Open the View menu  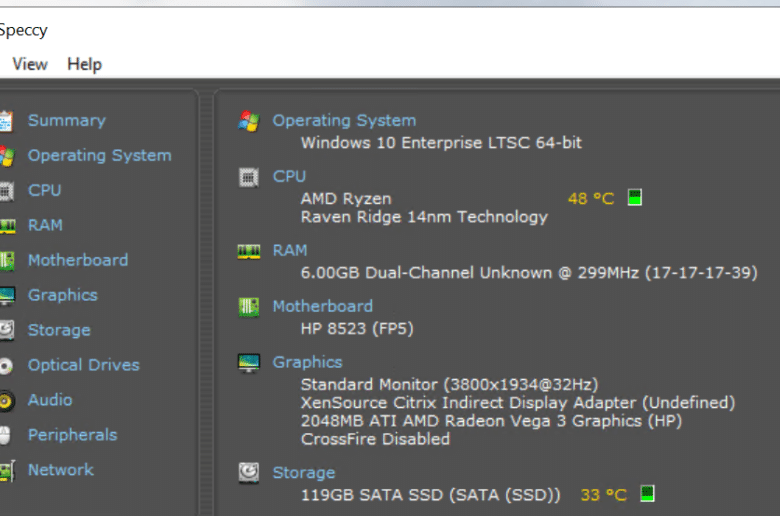[30, 64]
